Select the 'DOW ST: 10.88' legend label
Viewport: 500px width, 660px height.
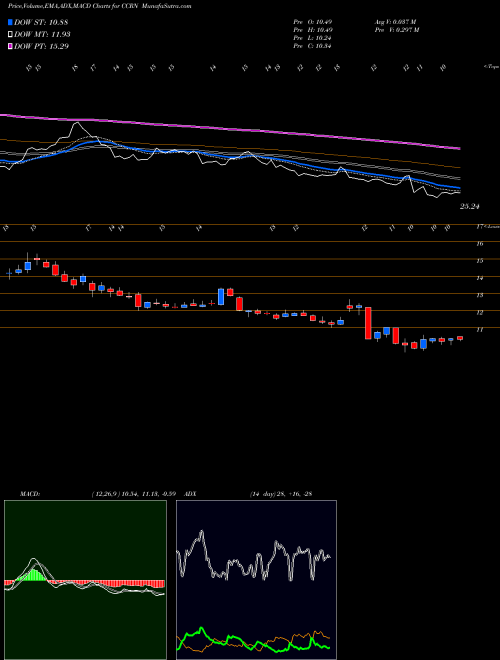41,22
